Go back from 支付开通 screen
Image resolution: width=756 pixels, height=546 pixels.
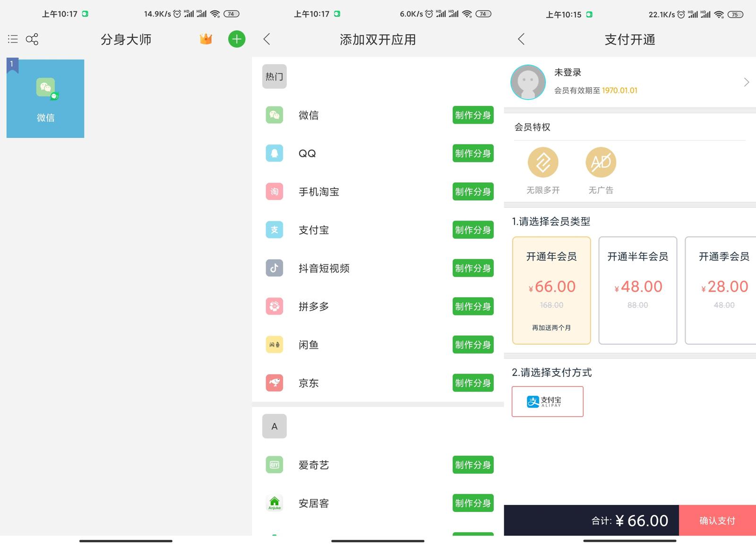click(521, 40)
